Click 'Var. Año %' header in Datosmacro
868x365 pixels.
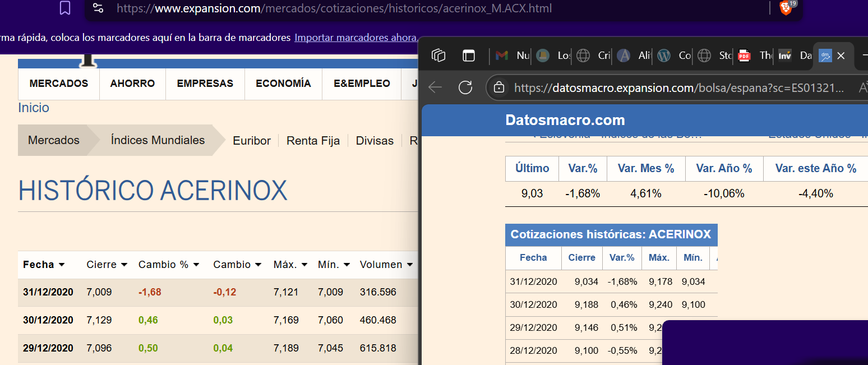tap(724, 168)
